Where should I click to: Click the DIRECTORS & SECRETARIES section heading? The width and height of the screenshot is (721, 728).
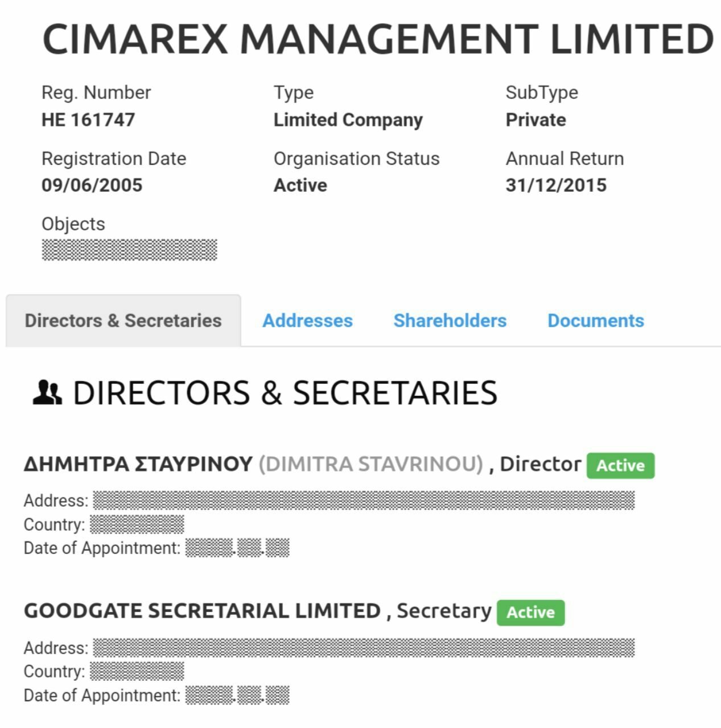(285, 393)
